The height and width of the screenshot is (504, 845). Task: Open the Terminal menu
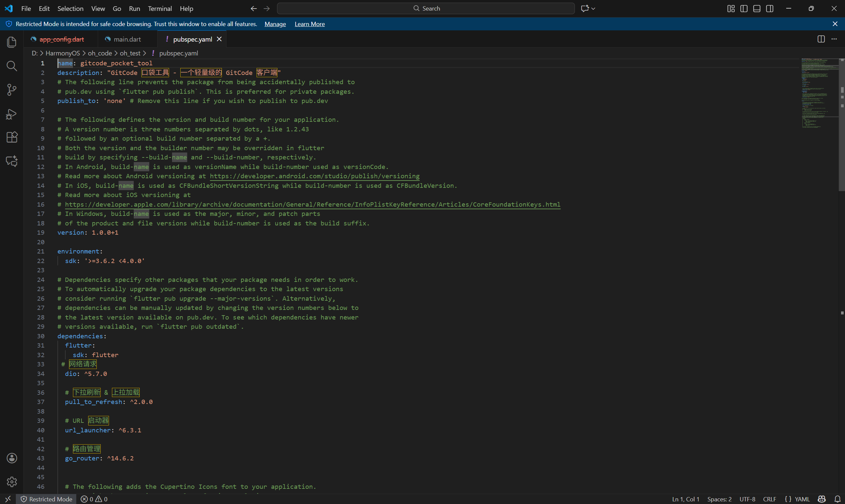pyautogui.click(x=160, y=9)
